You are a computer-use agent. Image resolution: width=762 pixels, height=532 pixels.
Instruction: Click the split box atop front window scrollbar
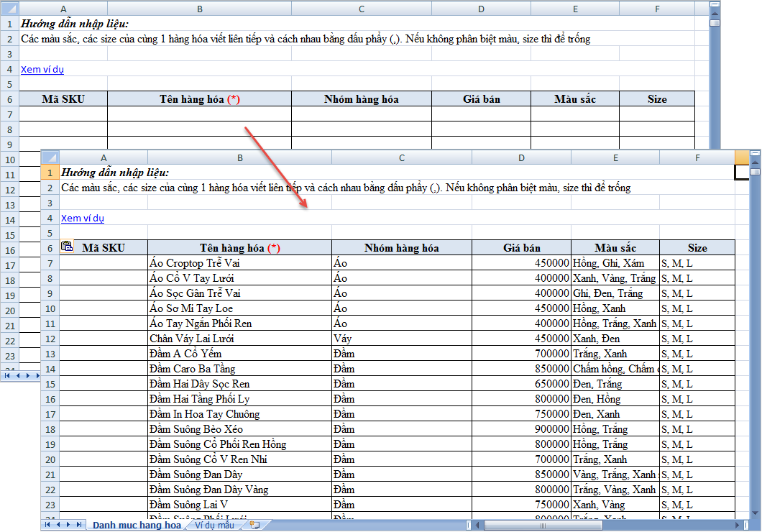click(x=755, y=153)
